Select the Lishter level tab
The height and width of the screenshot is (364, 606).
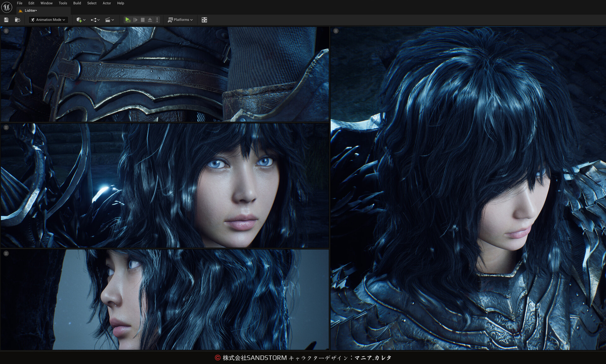tap(31, 11)
